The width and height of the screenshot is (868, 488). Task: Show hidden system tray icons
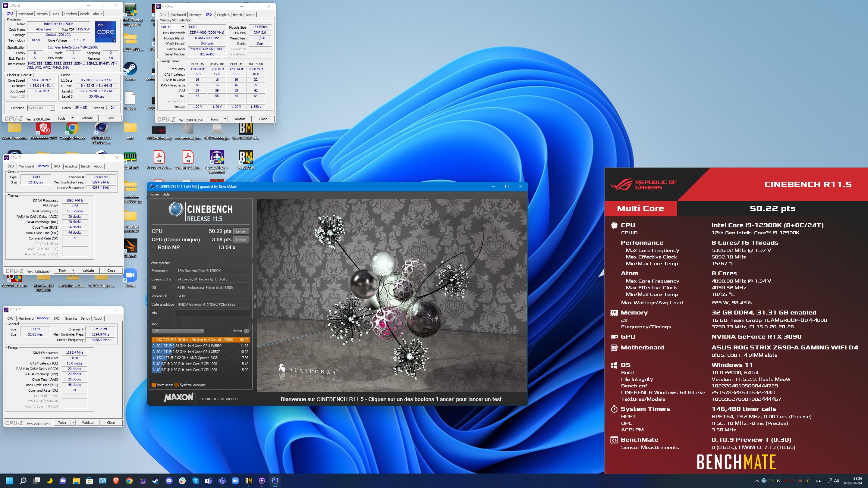[x=756, y=481]
